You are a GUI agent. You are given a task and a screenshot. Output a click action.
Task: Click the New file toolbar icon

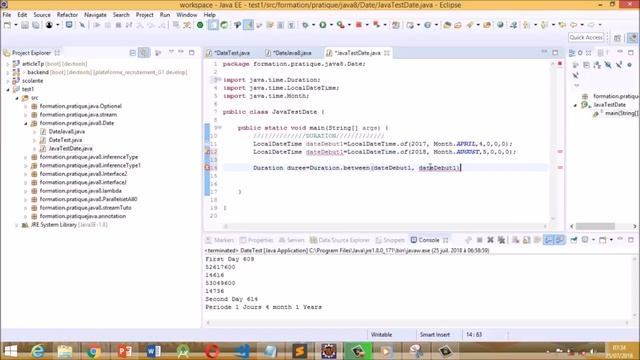pyautogui.click(x=7, y=25)
